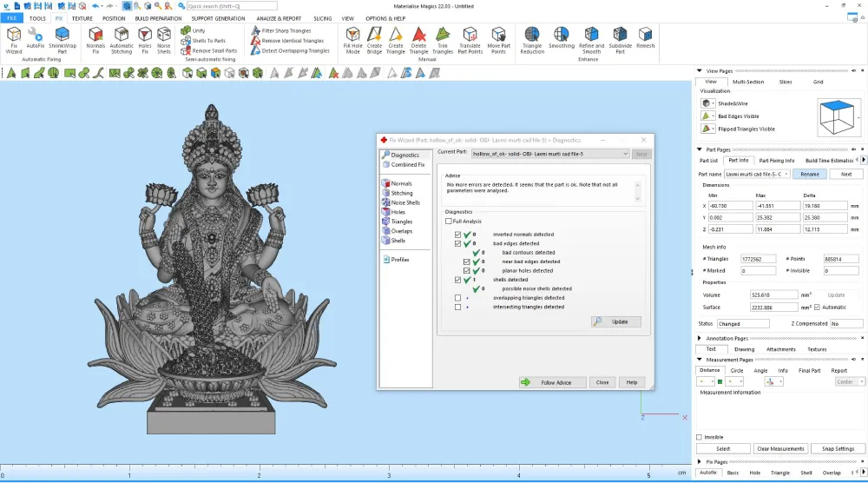Select the Delete Triangle tool
868x483 pixels.
pos(418,40)
